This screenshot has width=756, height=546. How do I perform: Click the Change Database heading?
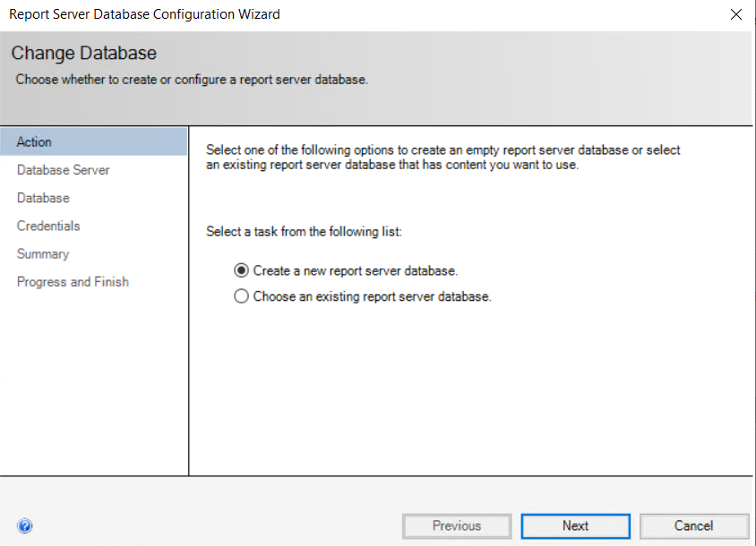(83, 54)
